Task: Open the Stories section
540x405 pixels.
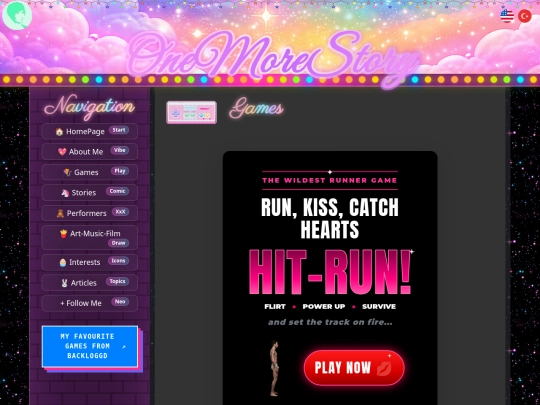Action: 90,193
